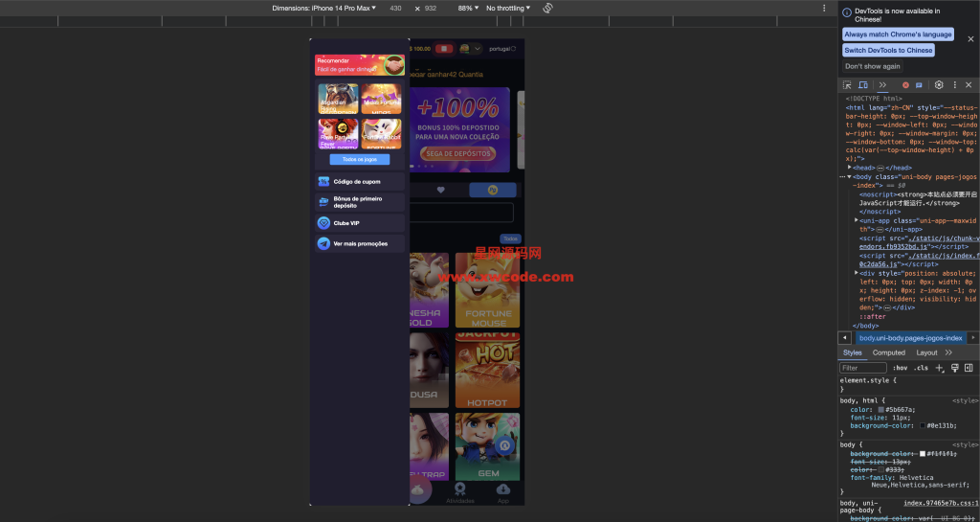The height and width of the screenshot is (522, 980).
Task: Toggle the device toolbar icon
Action: pos(862,85)
